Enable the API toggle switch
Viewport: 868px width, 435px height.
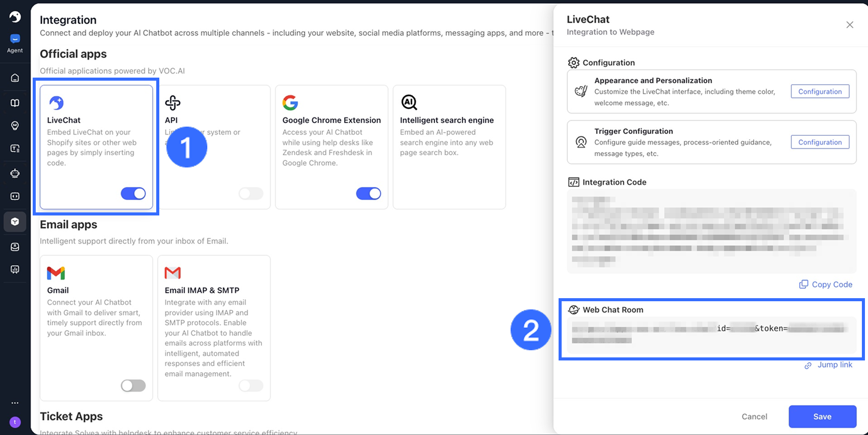[x=251, y=194]
